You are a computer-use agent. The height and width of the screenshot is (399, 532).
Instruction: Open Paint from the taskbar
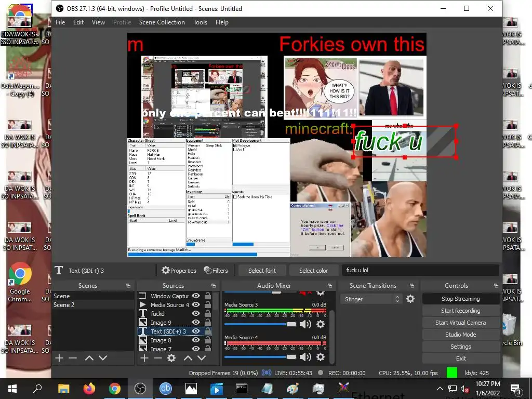(x=292, y=389)
